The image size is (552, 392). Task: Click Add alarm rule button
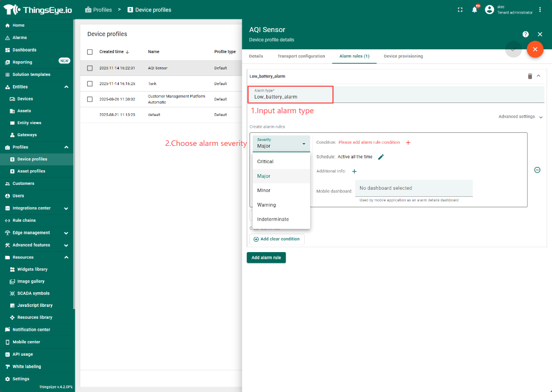[x=266, y=258]
